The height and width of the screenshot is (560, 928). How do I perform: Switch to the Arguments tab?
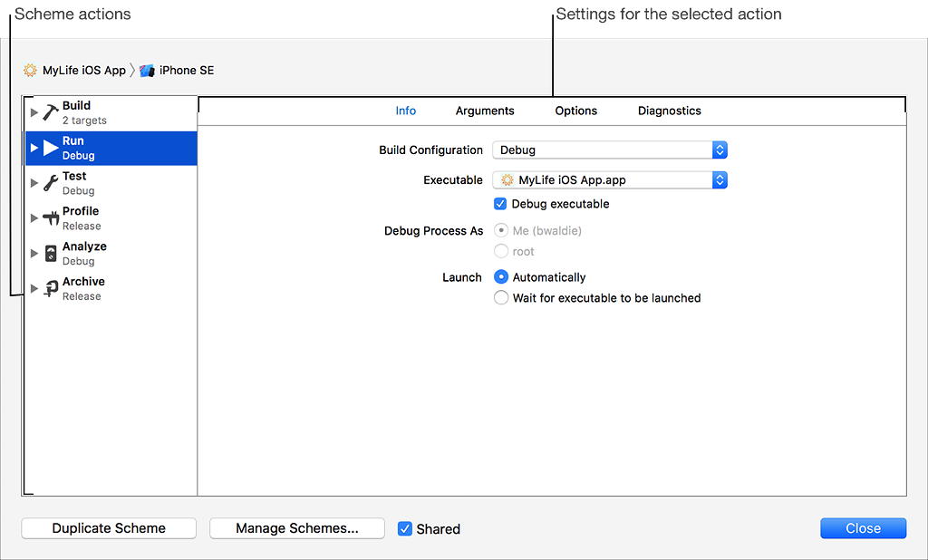pyautogui.click(x=485, y=111)
